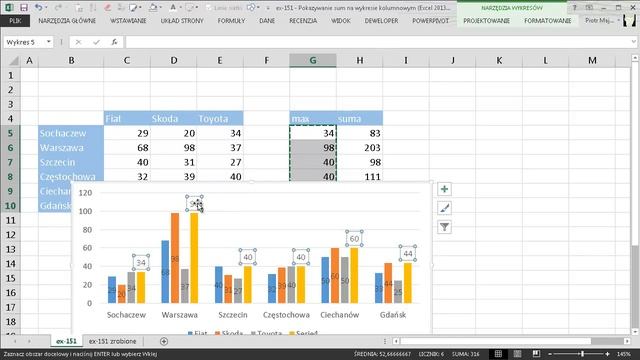Click the Warszawa row label cell

tap(71, 148)
